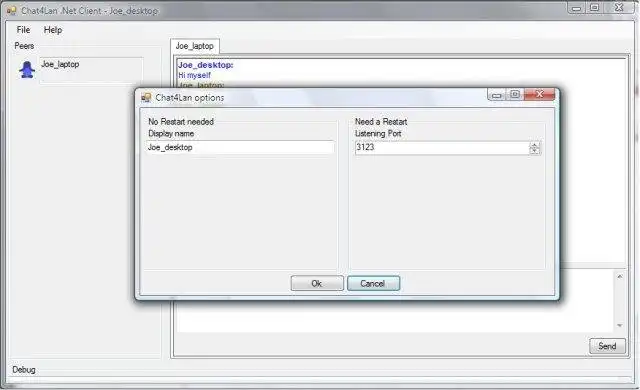The width and height of the screenshot is (640, 390).
Task: Confirm options with the Ok button
Action: point(317,283)
